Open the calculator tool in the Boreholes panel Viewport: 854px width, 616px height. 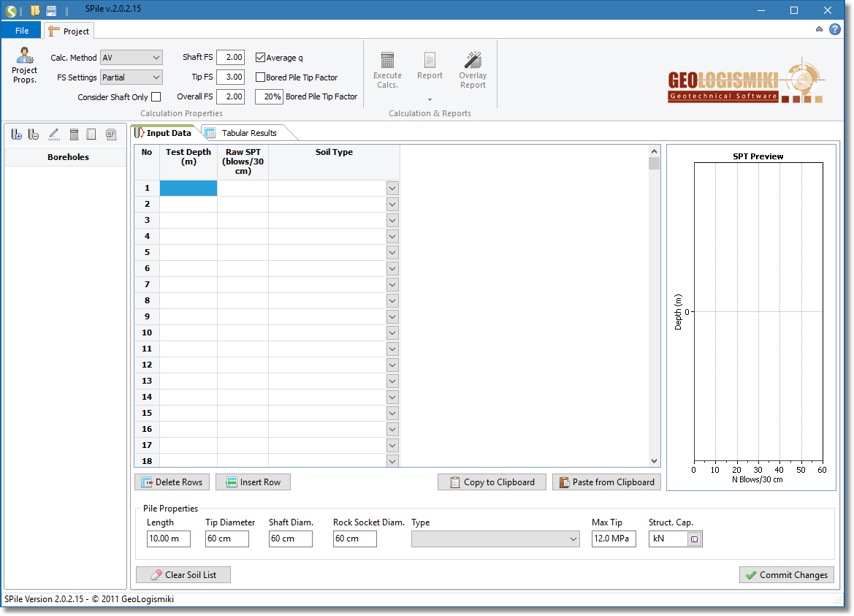[x=74, y=134]
